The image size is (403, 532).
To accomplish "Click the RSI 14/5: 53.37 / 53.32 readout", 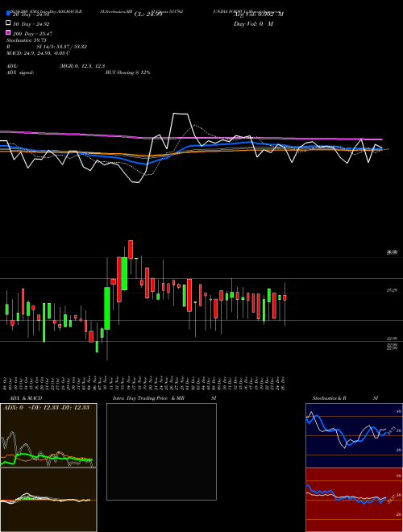I will [47, 47].
